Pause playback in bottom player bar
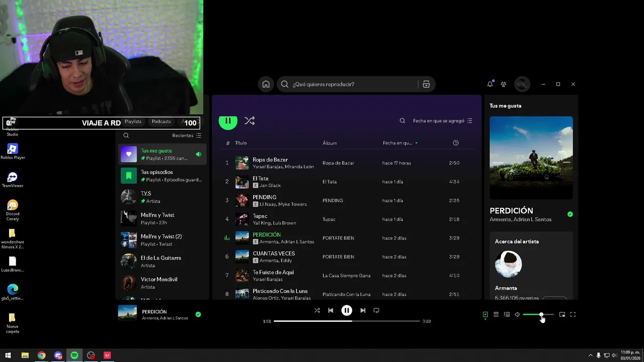This screenshot has height=362, width=644. pos(347,310)
